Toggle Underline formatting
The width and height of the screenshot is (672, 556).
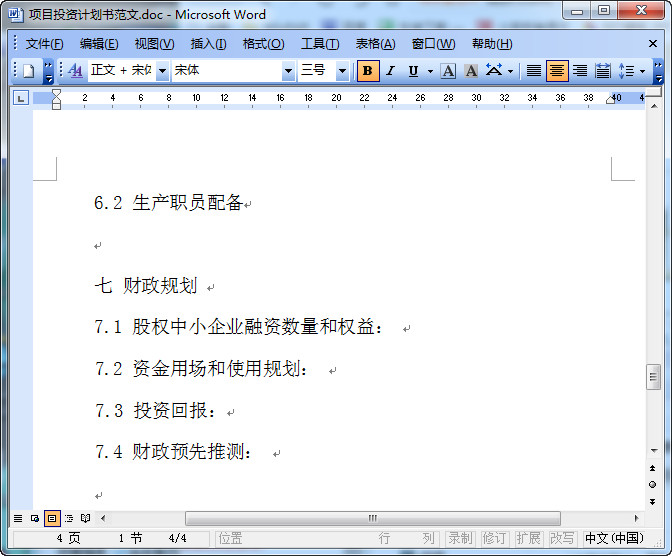click(413, 71)
